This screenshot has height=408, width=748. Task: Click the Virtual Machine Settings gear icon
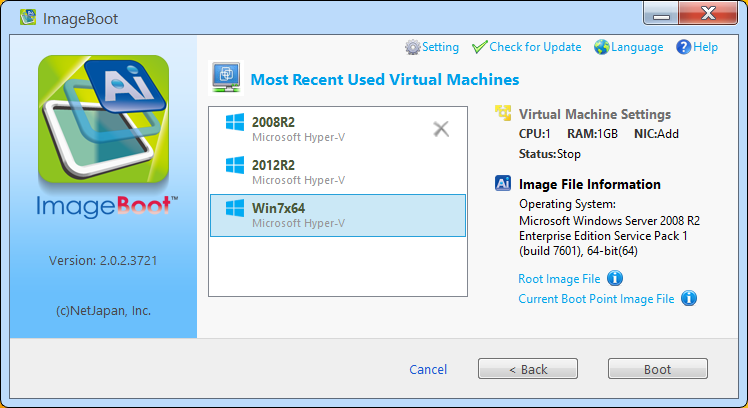[503, 113]
